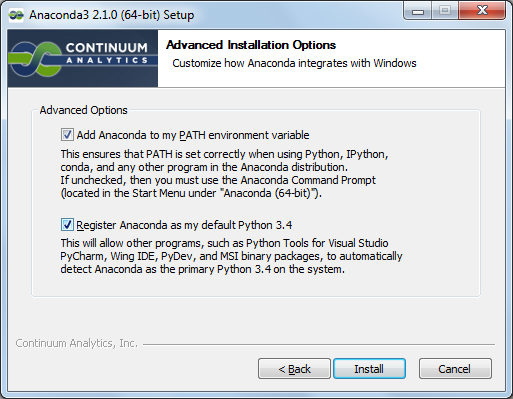Click 'Register Anaconda as my default Python 3.4' label
This screenshot has height=399, width=513.
coord(184,225)
